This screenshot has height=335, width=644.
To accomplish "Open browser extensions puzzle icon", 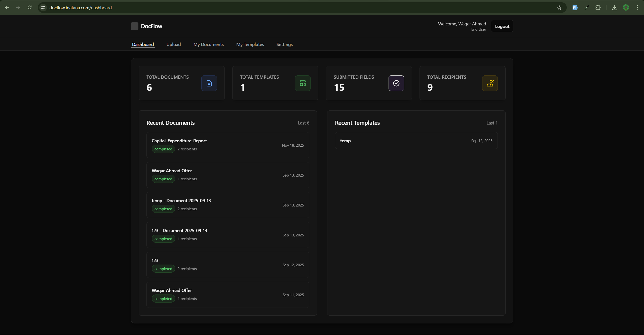I will (598, 8).
